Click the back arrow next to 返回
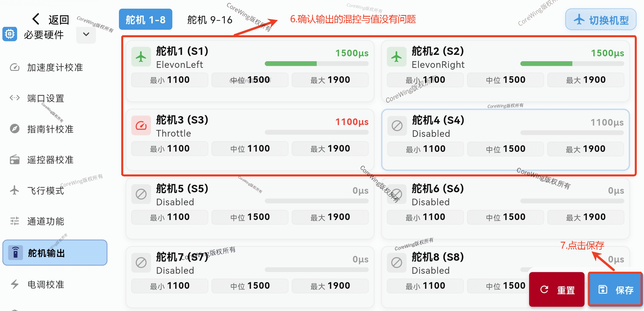This screenshot has width=644, height=311. tap(36, 19)
